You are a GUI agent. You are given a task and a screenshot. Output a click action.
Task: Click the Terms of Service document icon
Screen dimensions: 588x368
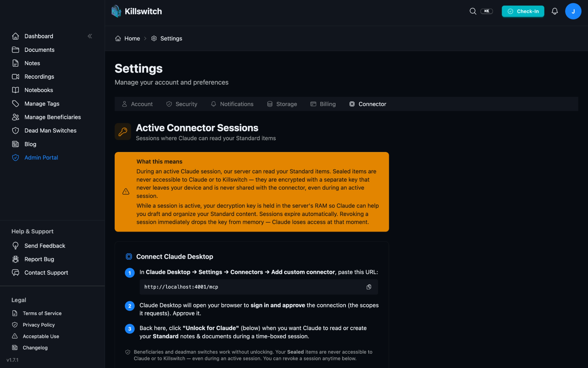coord(15,314)
